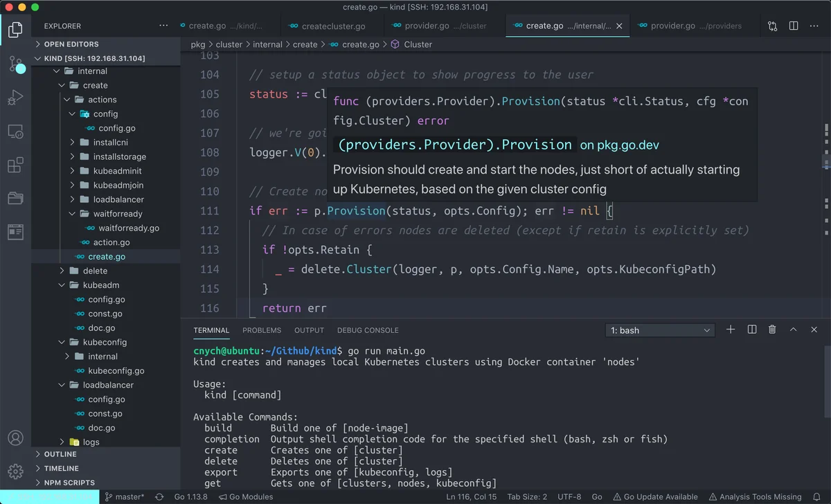Select the TERMINAL panel tab

pyautogui.click(x=211, y=330)
